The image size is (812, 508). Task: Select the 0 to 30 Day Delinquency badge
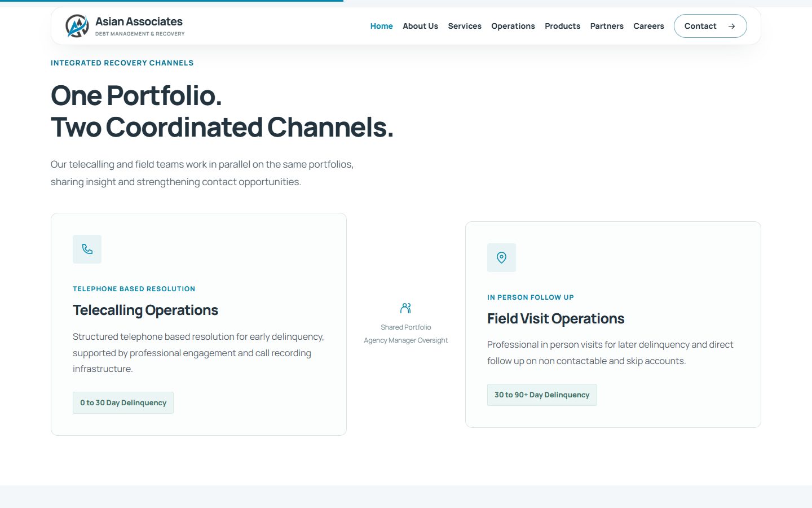point(123,402)
